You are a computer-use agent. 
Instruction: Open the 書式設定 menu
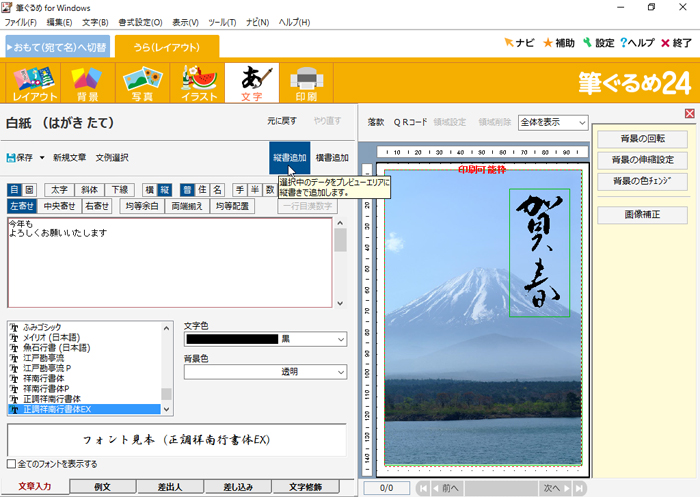point(139,22)
